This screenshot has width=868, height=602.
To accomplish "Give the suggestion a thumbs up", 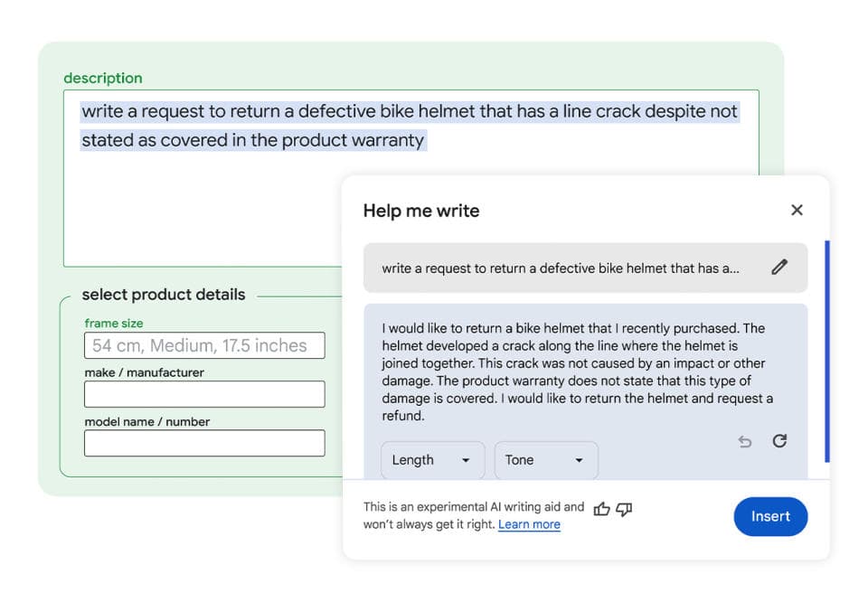I will tap(602, 509).
